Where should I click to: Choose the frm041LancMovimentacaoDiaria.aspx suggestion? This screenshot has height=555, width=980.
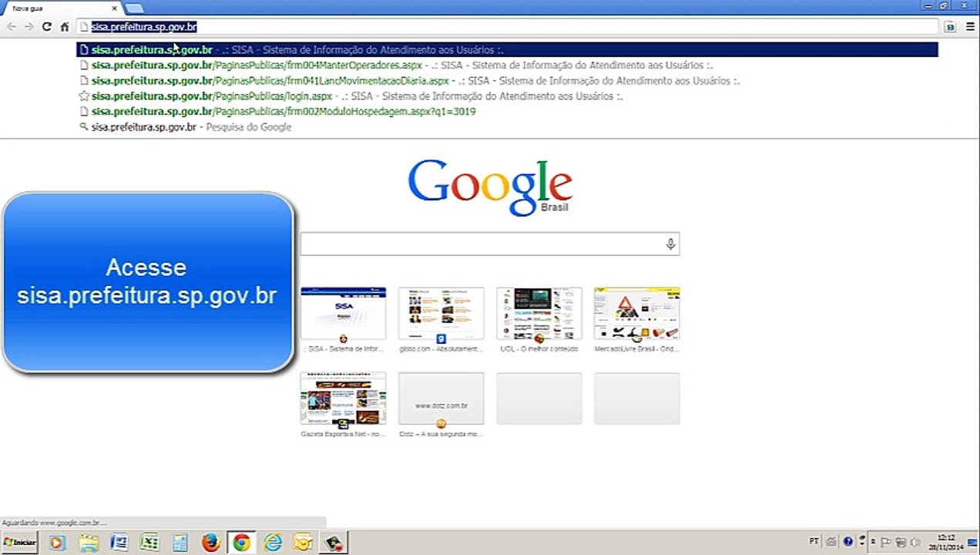(x=507, y=81)
